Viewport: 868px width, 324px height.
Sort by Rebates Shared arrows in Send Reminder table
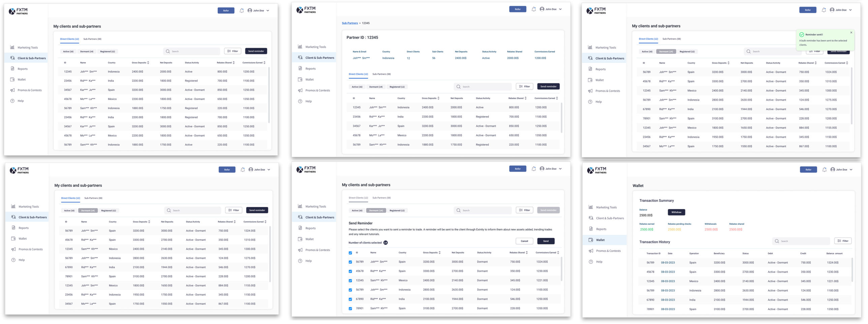click(x=527, y=253)
